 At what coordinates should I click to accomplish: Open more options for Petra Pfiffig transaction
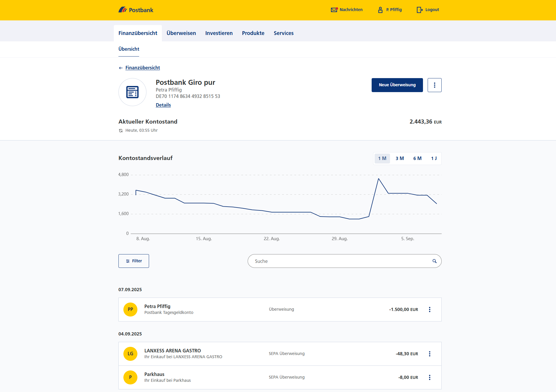click(429, 310)
